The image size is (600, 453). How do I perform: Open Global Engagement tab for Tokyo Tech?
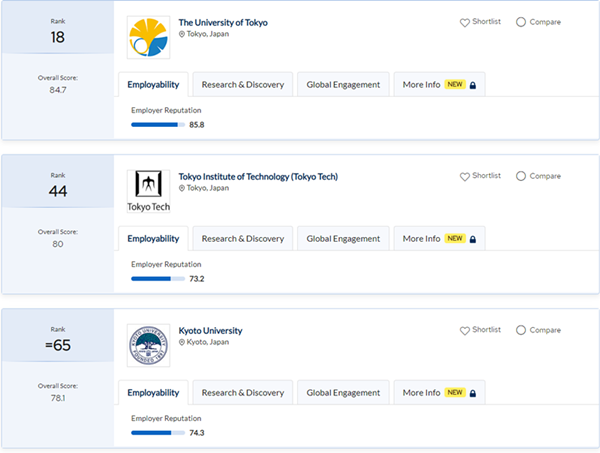coord(343,239)
